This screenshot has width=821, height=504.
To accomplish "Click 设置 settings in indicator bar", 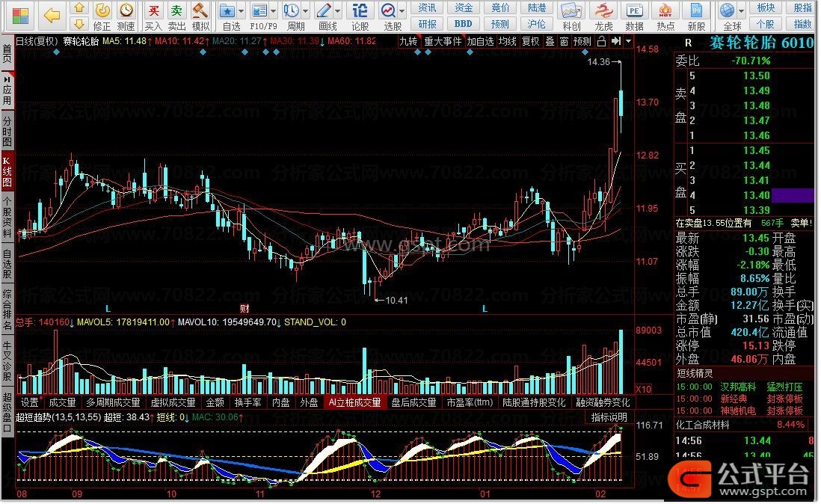I will [x=30, y=403].
